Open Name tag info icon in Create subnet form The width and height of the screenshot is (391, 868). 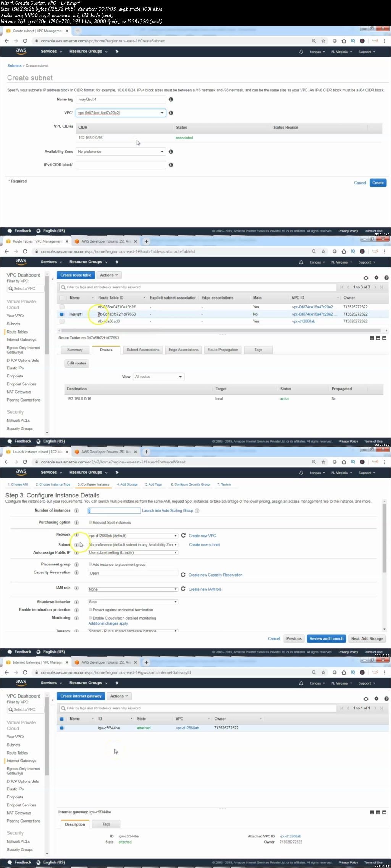pos(171,99)
